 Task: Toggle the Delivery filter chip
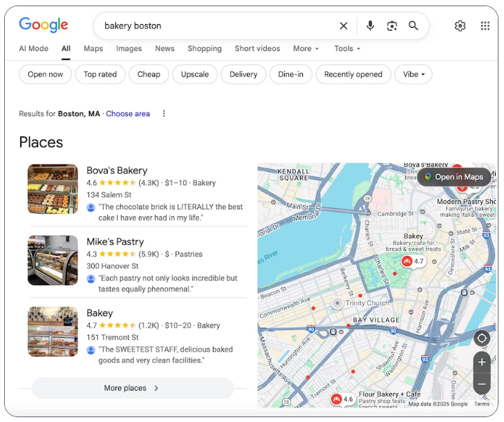pos(243,75)
